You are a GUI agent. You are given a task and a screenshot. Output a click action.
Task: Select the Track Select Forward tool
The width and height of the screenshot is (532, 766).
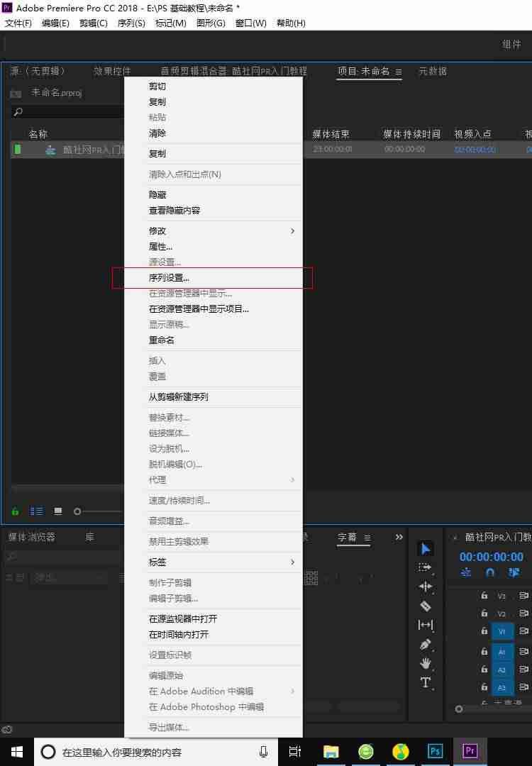pos(425,567)
